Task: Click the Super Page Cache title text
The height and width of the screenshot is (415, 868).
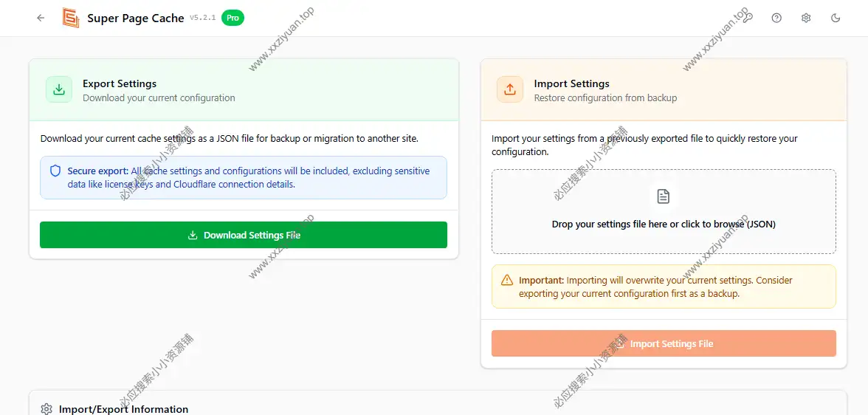Action: click(x=136, y=18)
